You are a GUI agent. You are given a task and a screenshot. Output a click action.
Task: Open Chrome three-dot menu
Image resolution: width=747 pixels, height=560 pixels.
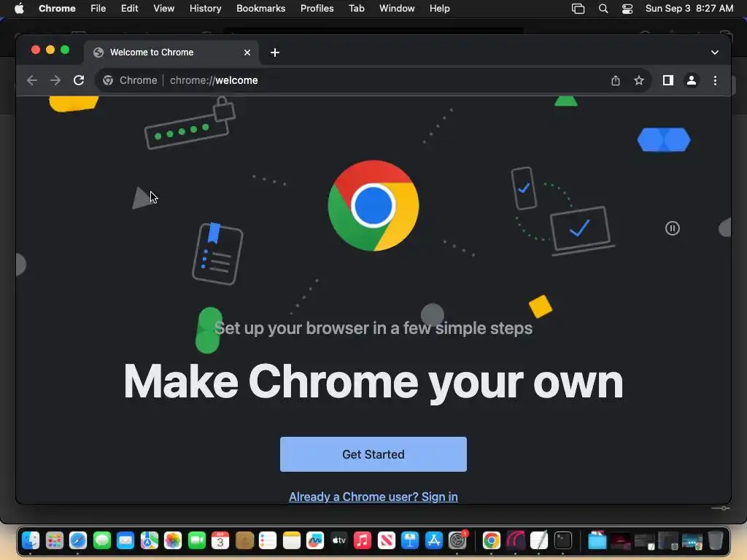pos(715,80)
